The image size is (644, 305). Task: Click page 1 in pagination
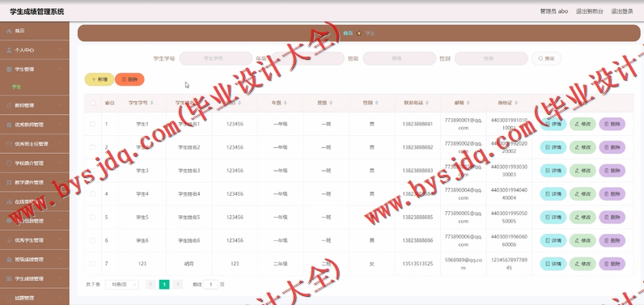(164, 285)
